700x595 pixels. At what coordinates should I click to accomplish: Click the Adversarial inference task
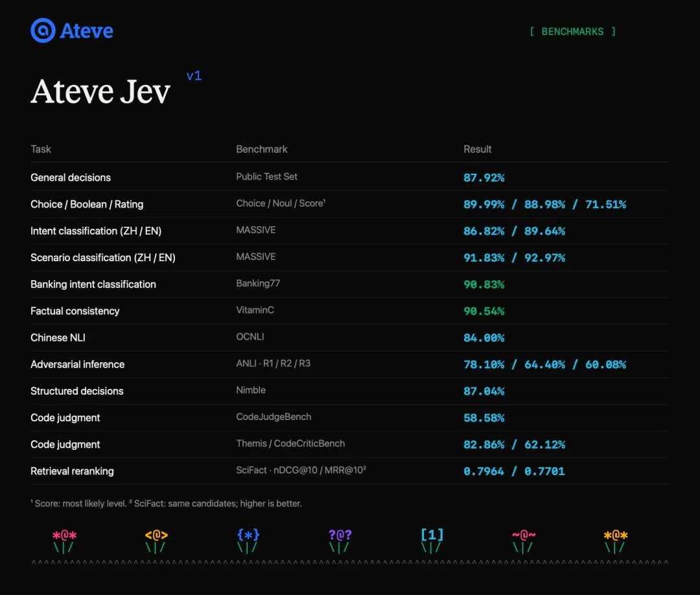78,364
